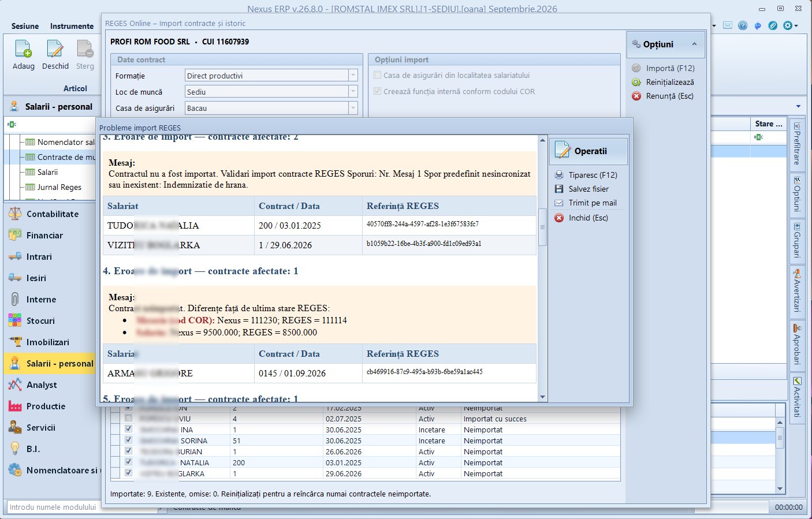This screenshot has width=812, height=519.
Task: Click the red Renunță (Esc) icon
Action: [x=636, y=96]
